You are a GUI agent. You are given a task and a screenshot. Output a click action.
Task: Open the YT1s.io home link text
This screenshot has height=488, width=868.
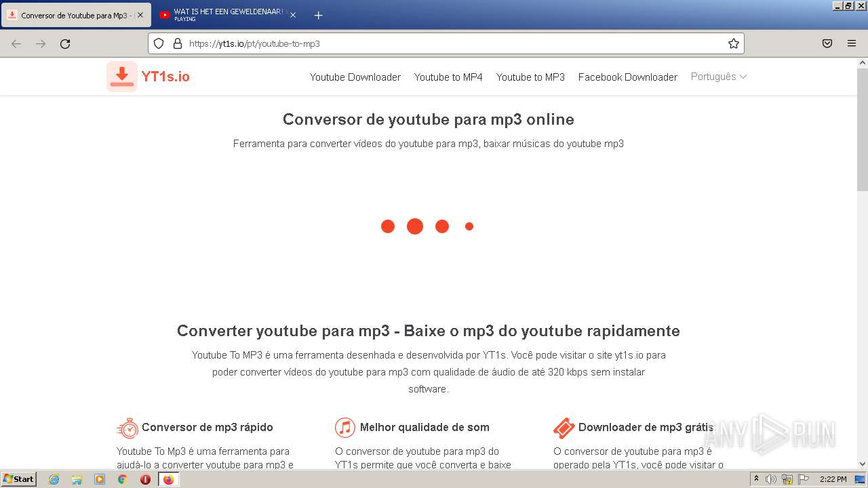165,77
